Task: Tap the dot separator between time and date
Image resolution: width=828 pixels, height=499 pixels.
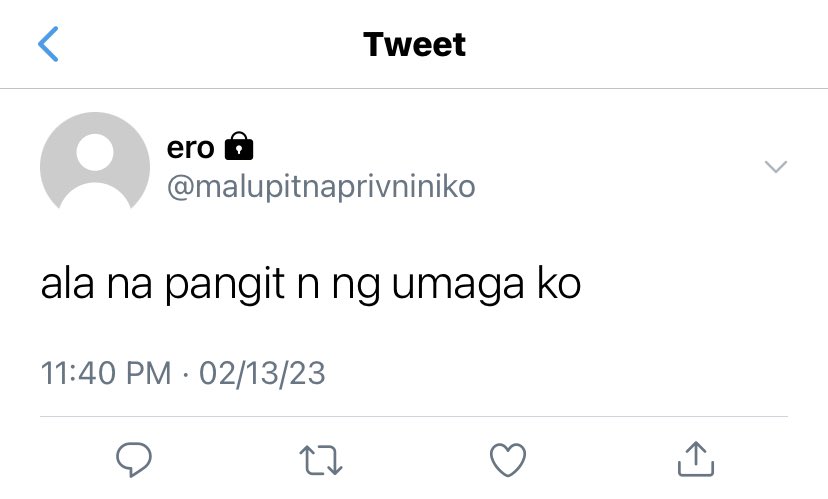Action: (x=185, y=374)
